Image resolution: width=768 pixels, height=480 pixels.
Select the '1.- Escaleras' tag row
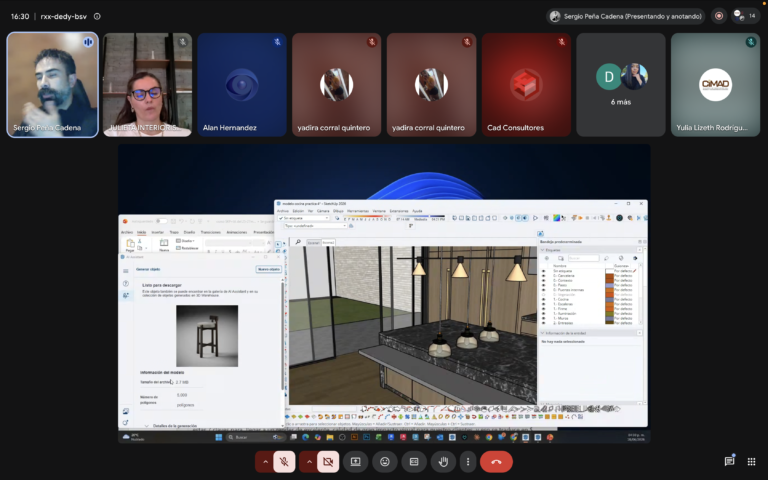click(590, 304)
